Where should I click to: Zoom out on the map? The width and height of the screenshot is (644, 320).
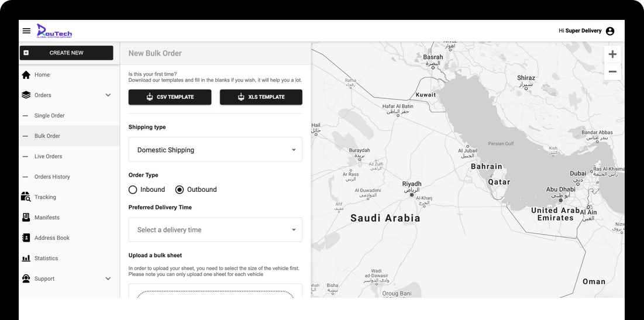tap(612, 72)
